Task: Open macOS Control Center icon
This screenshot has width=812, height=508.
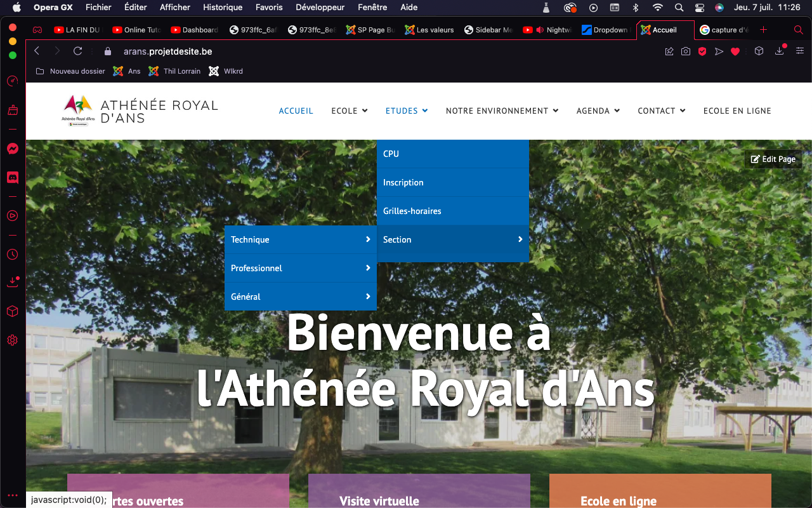Action: 700,8
